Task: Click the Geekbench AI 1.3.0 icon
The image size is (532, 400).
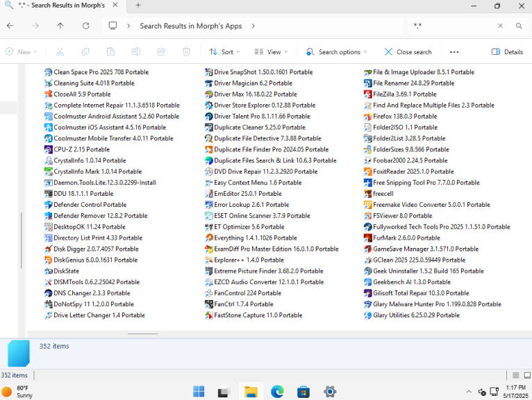Action: [368, 282]
